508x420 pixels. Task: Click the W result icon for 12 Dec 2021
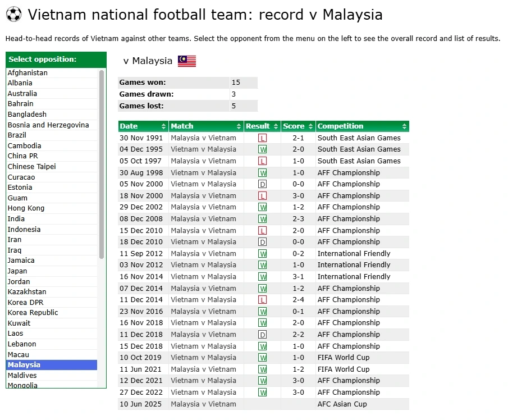[263, 381]
